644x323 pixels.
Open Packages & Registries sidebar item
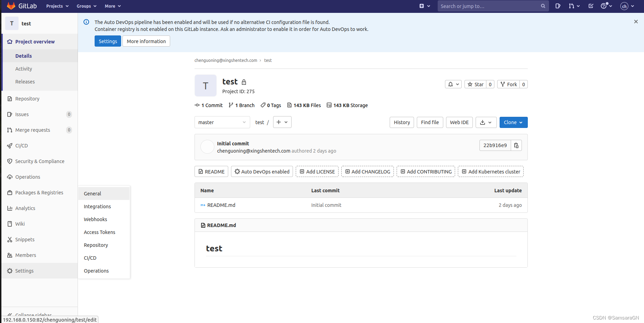(x=39, y=193)
